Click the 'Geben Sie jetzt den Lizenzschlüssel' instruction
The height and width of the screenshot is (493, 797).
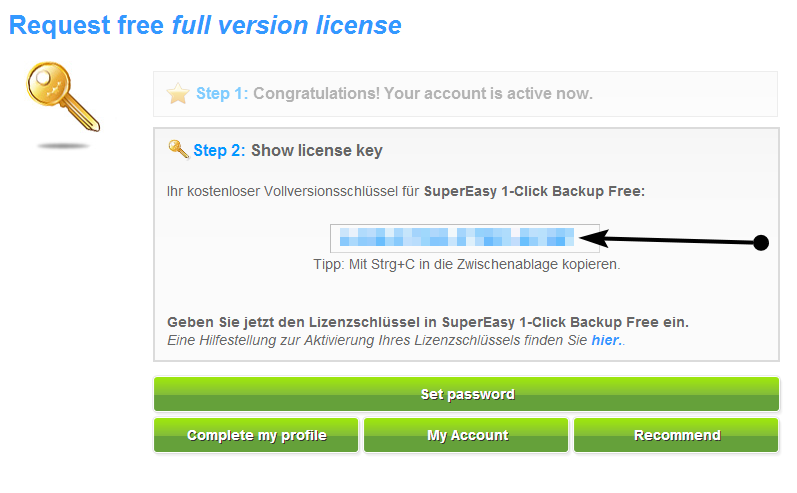428,322
